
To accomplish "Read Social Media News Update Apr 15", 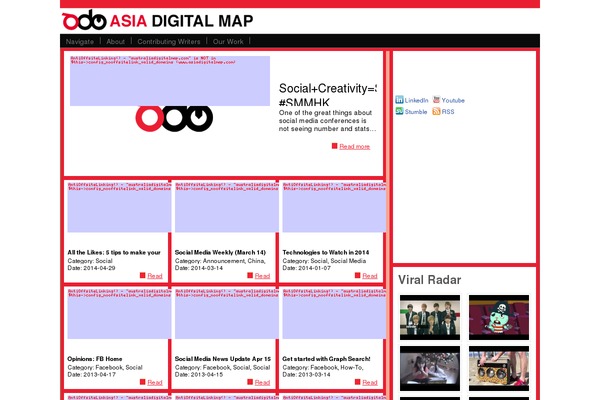I will pyautogui.click(x=262, y=382).
